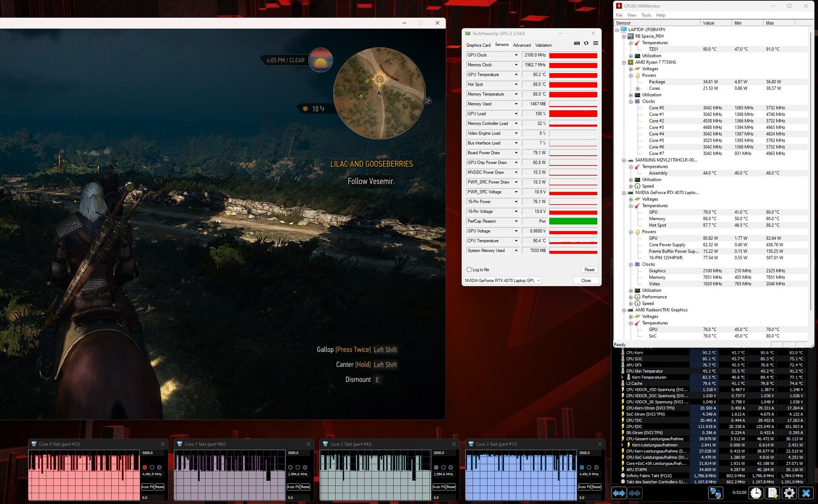
Task: Open the Hot Spot sensor dropdown
Action: tap(516, 84)
